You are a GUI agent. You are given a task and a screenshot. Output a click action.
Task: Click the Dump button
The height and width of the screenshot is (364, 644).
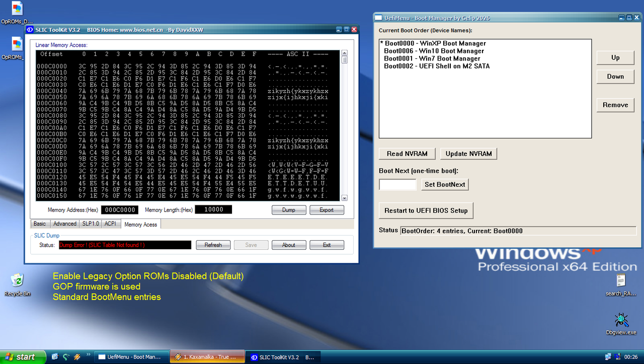tap(289, 209)
